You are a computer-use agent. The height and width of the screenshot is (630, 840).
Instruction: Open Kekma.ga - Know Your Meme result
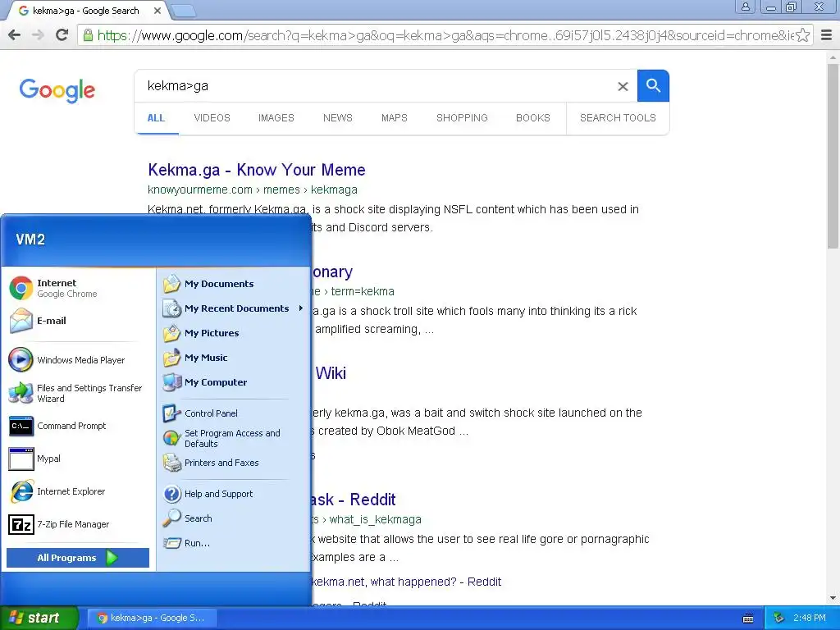tap(257, 170)
